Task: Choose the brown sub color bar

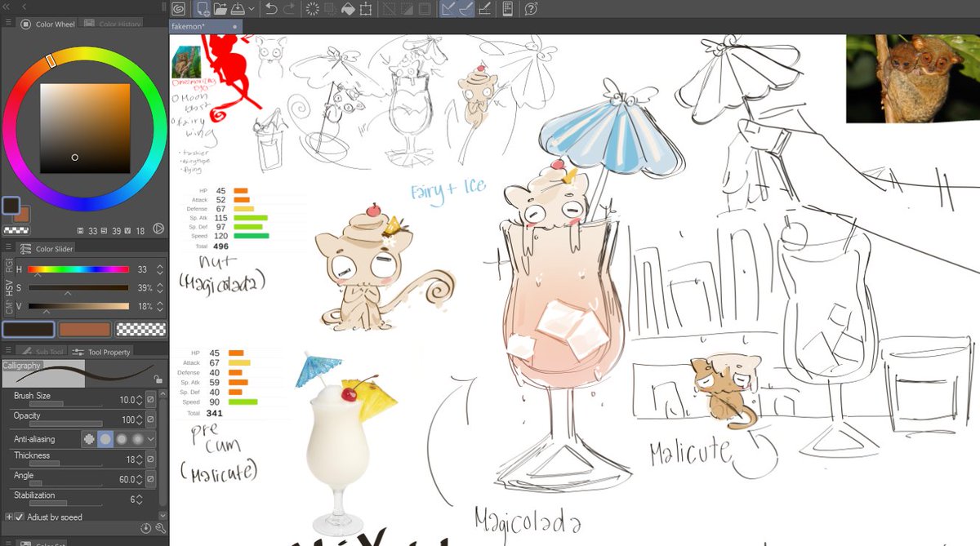Action: (85, 330)
